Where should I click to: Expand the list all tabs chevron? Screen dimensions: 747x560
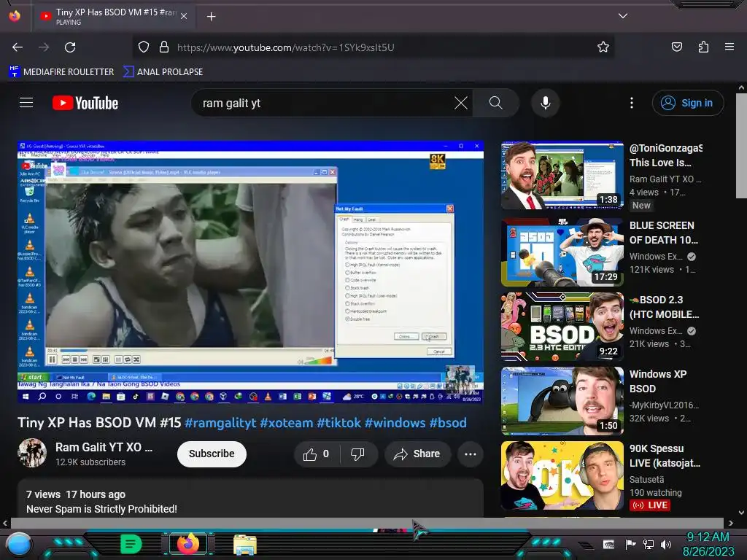coord(623,16)
